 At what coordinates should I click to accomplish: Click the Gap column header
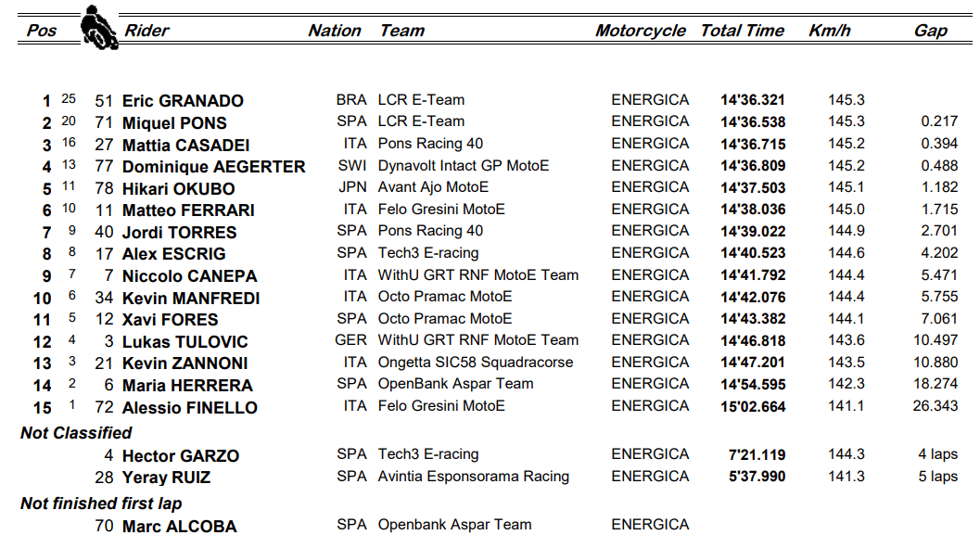[x=930, y=31]
